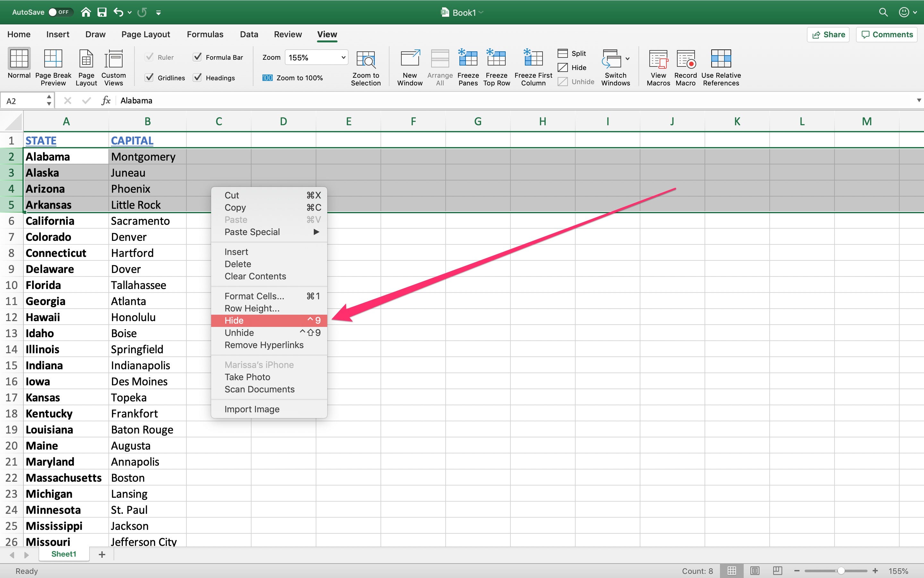
Task: Select the Normal view icon
Action: (x=19, y=59)
